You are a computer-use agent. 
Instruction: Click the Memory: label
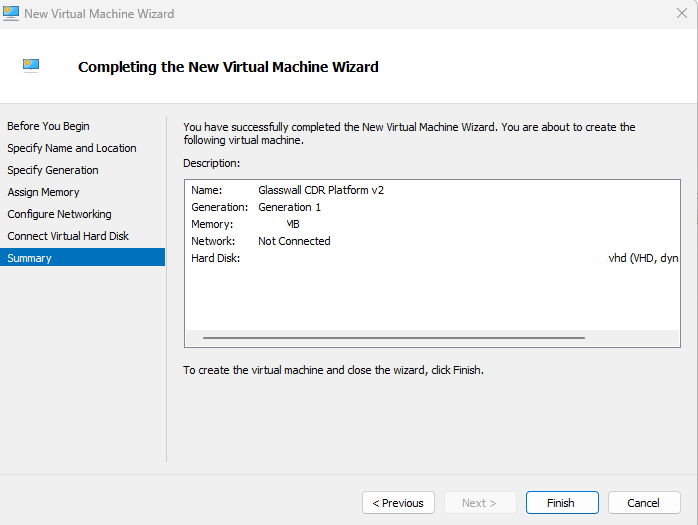coord(212,224)
